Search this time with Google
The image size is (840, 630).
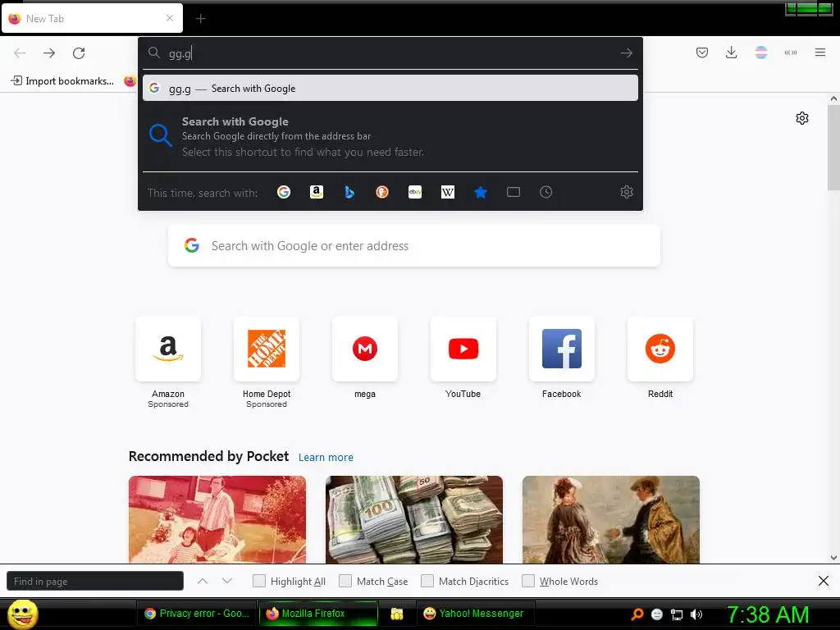point(284,192)
